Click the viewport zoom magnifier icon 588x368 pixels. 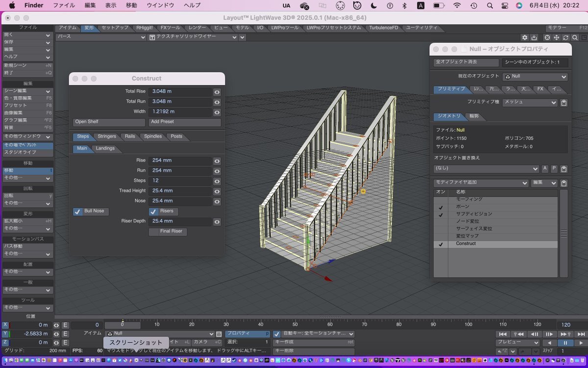click(x=574, y=37)
